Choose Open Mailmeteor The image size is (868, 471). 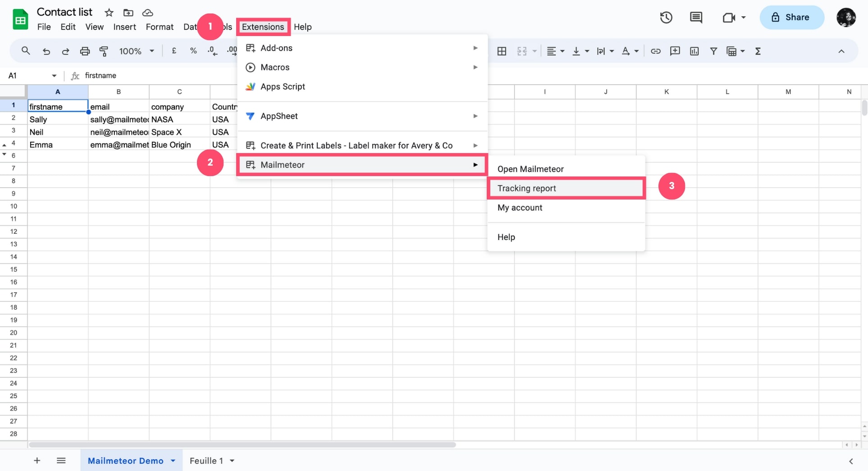(566, 169)
